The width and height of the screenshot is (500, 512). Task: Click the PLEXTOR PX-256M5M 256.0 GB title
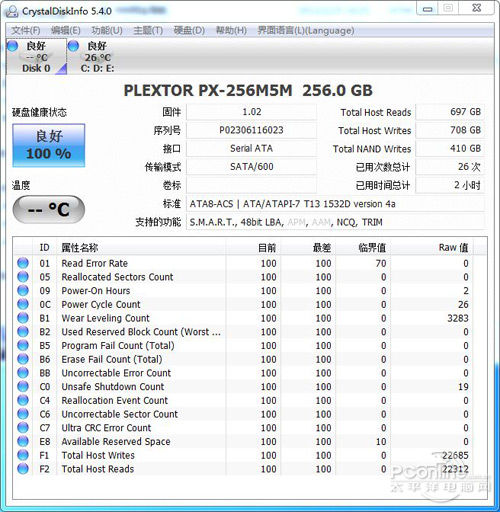[248, 91]
